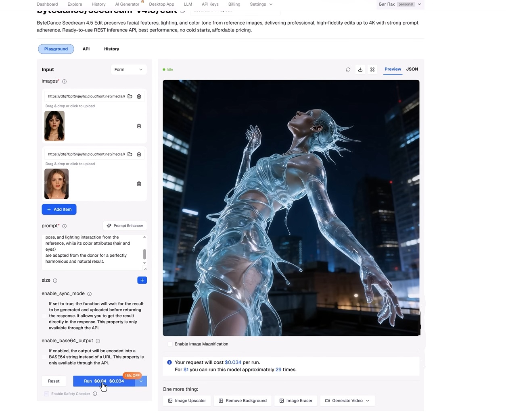
Task: Open the History tab under model description
Action: point(111,49)
